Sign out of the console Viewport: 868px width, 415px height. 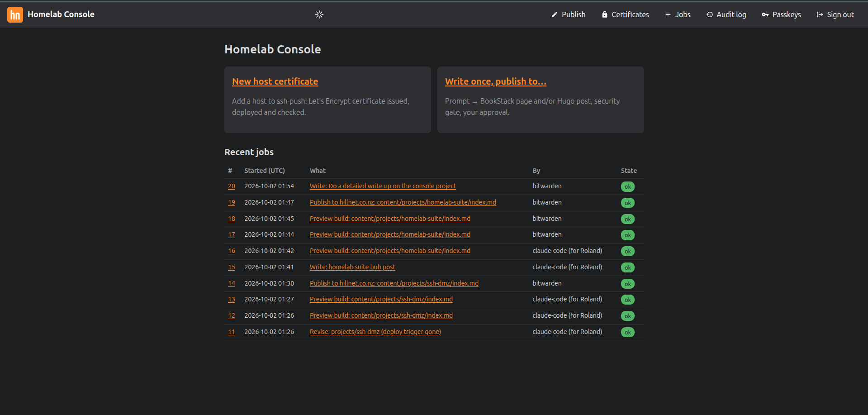coord(835,14)
